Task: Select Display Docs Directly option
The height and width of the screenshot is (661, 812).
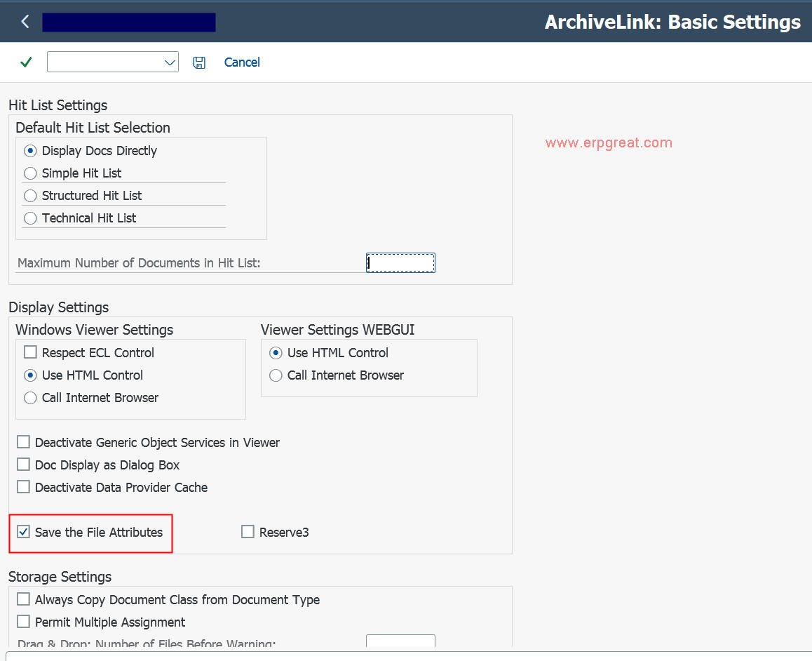Action: tap(30, 151)
